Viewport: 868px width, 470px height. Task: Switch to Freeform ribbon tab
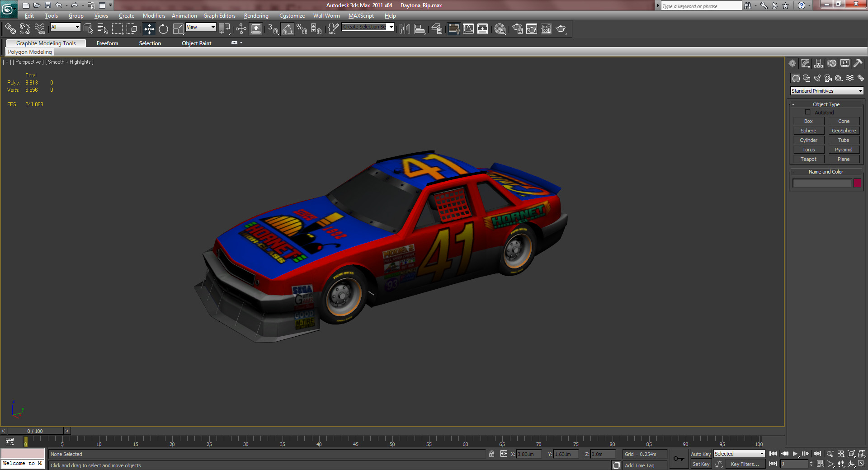pyautogui.click(x=107, y=43)
